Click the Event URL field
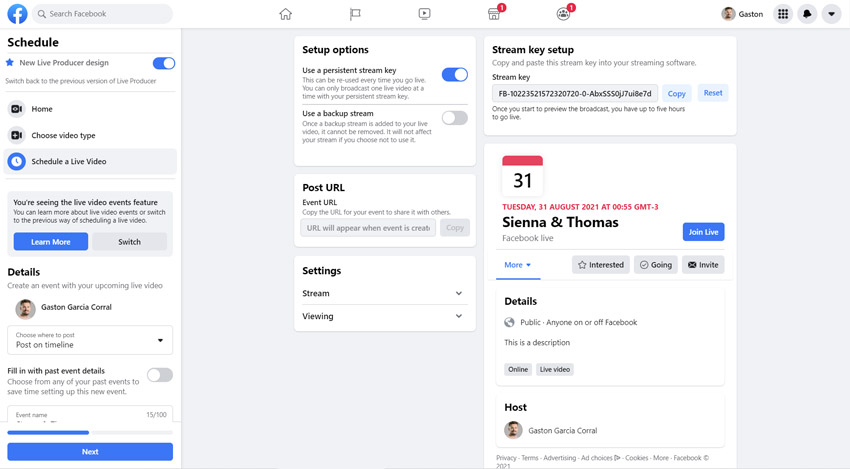Viewport: 850px width, 469px height. coord(368,228)
